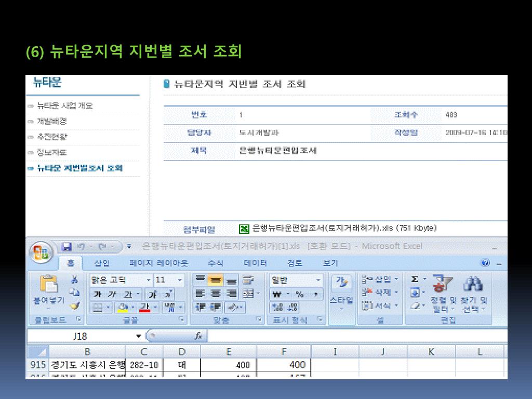Open Fill down icon
Viewport: 532px width, 399px height.
[x=415, y=292]
